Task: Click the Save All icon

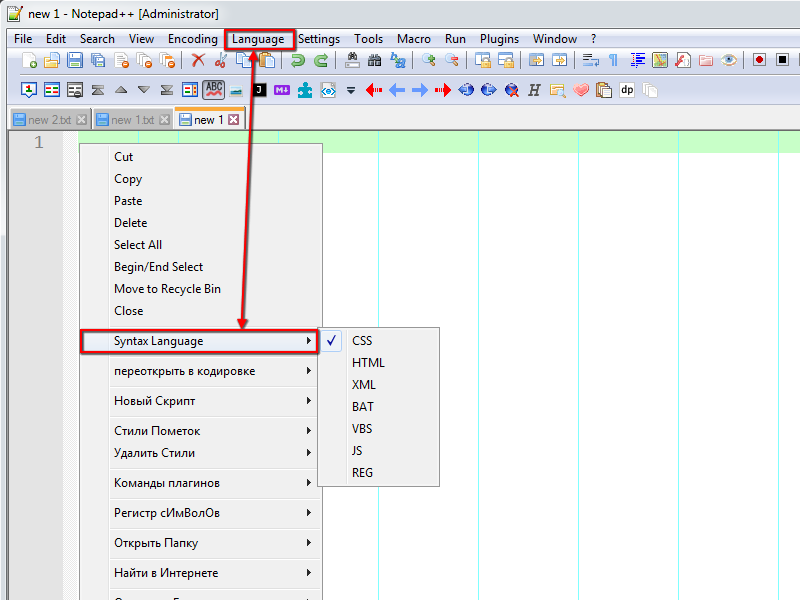Action: (97, 60)
